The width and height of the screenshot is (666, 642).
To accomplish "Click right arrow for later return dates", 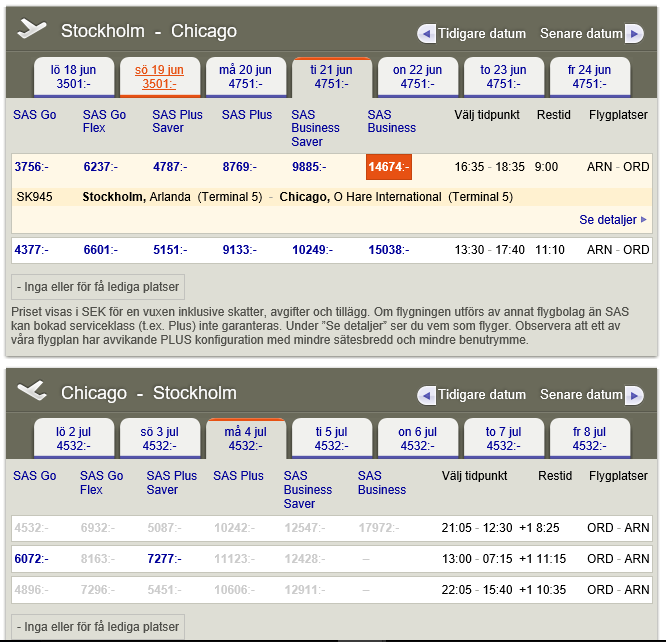I will (634, 395).
